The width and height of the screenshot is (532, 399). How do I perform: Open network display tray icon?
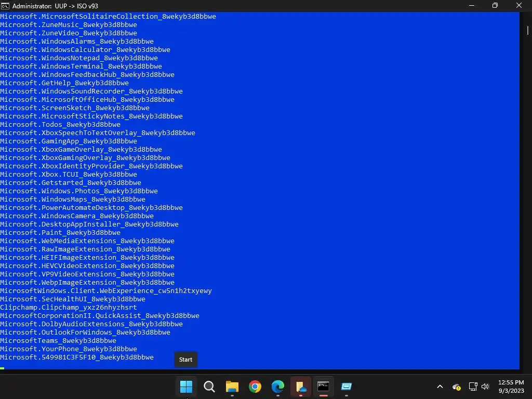point(473,387)
